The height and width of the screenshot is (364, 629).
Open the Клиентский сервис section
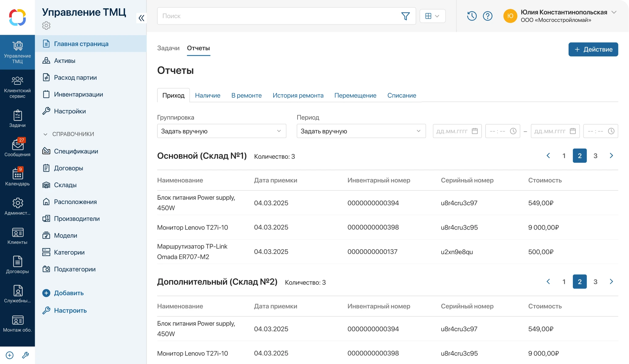pos(18,86)
